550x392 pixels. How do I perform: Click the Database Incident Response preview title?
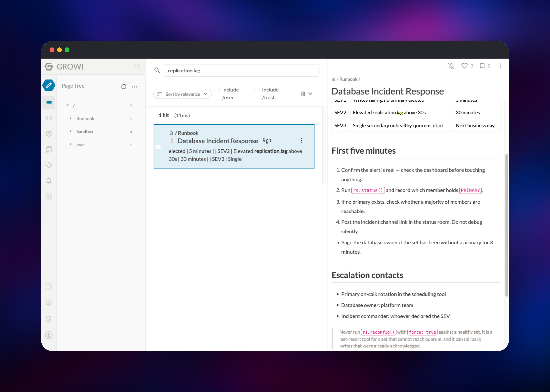click(x=387, y=91)
